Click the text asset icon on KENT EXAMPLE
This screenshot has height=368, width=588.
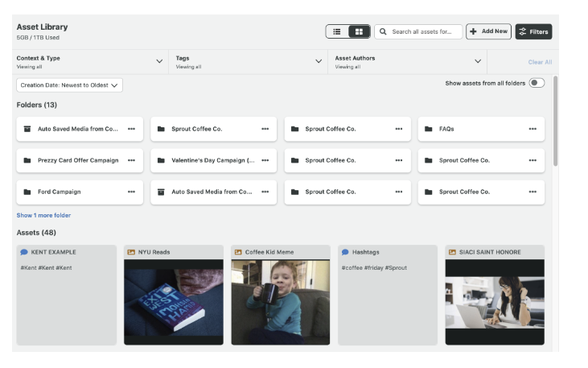[x=24, y=252]
